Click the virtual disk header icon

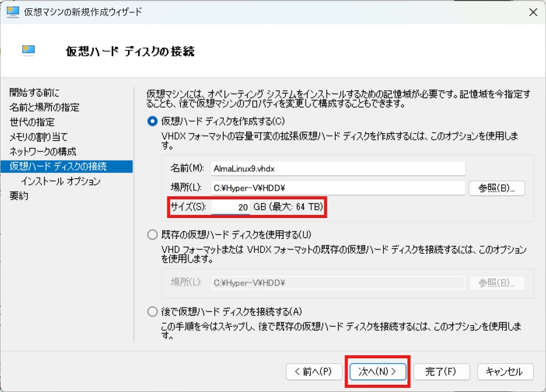28,50
